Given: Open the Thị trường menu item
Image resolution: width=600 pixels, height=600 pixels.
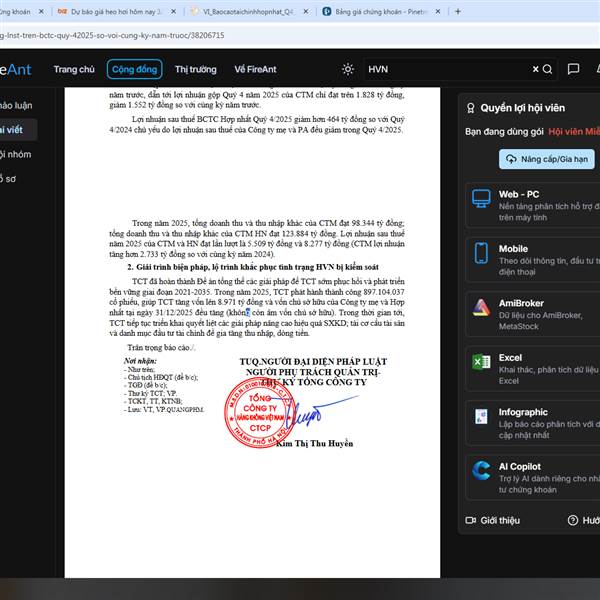Looking at the screenshot, I should pyautogui.click(x=196, y=69).
